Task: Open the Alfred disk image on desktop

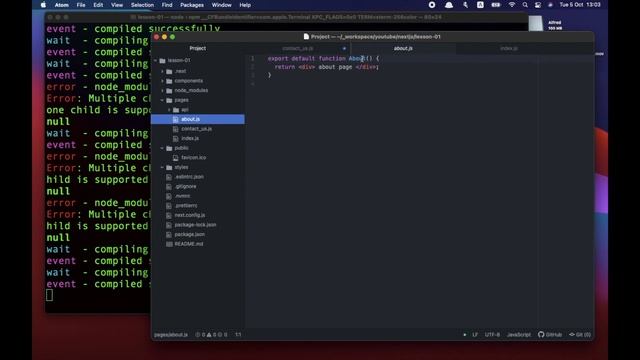Action: 536,24
